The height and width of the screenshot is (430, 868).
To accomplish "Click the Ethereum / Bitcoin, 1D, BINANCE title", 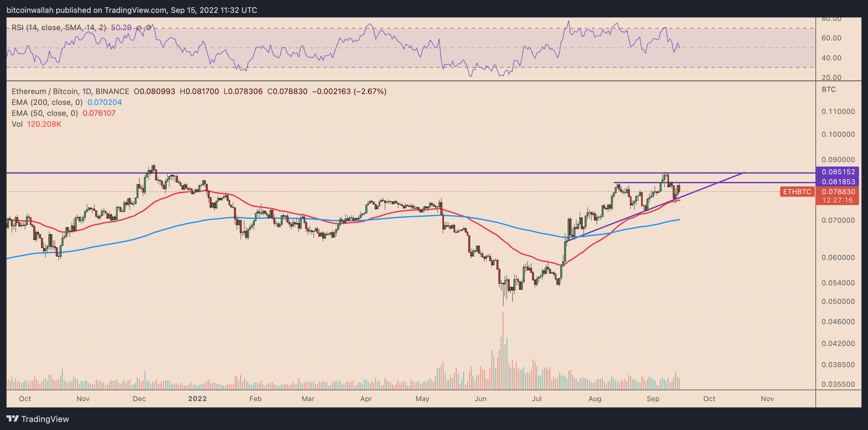I will [x=70, y=91].
